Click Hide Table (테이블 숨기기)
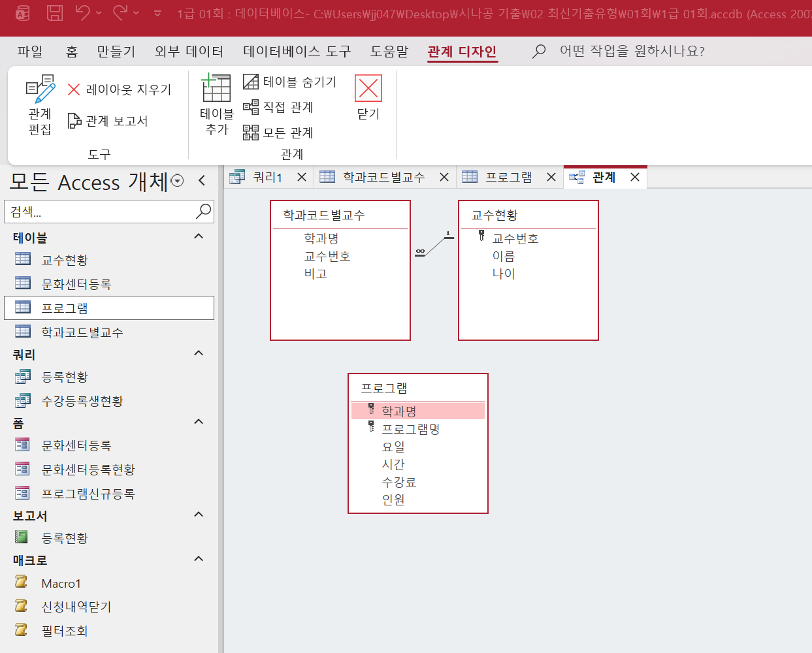This screenshot has height=653, width=812. click(x=290, y=82)
